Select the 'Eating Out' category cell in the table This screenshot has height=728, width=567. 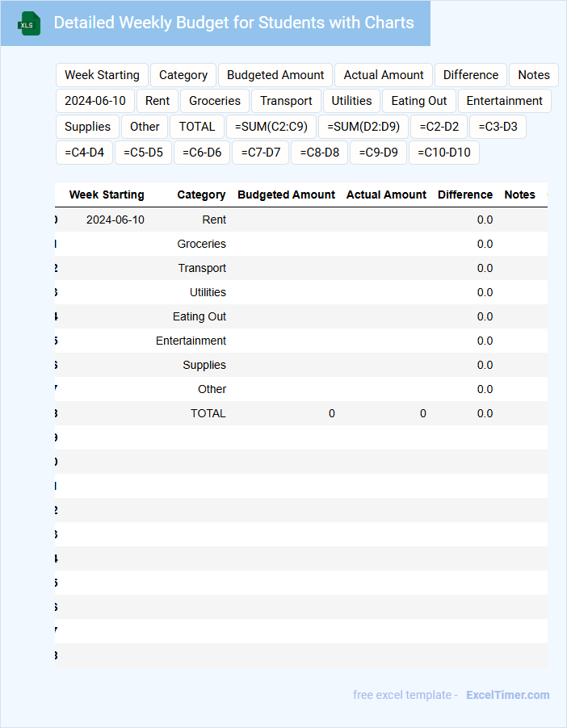click(199, 316)
